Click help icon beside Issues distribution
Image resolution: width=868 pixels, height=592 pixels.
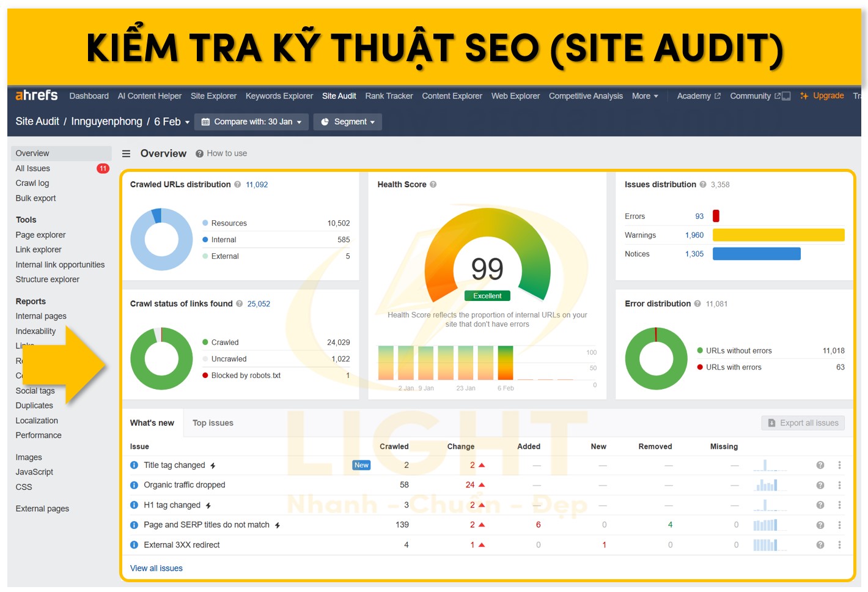point(703,184)
